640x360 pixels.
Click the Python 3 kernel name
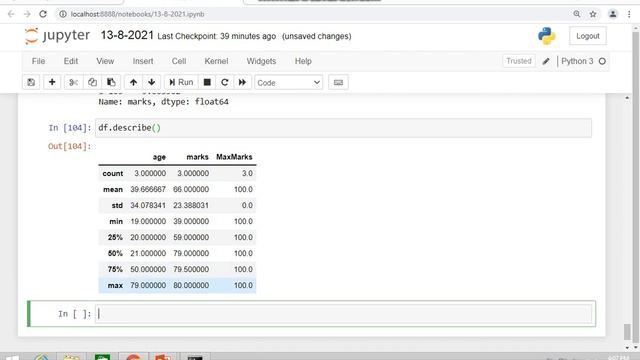(577, 61)
